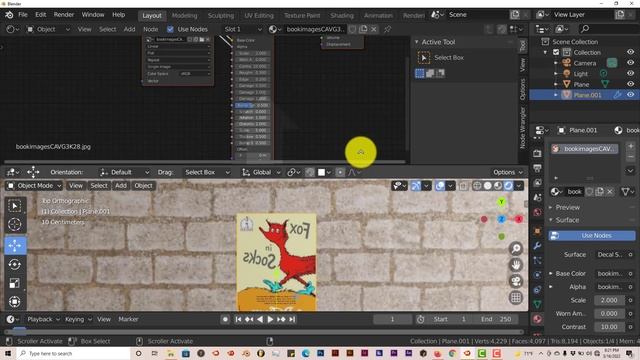Switch viewport to material preview shading

click(x=498, y=186)
